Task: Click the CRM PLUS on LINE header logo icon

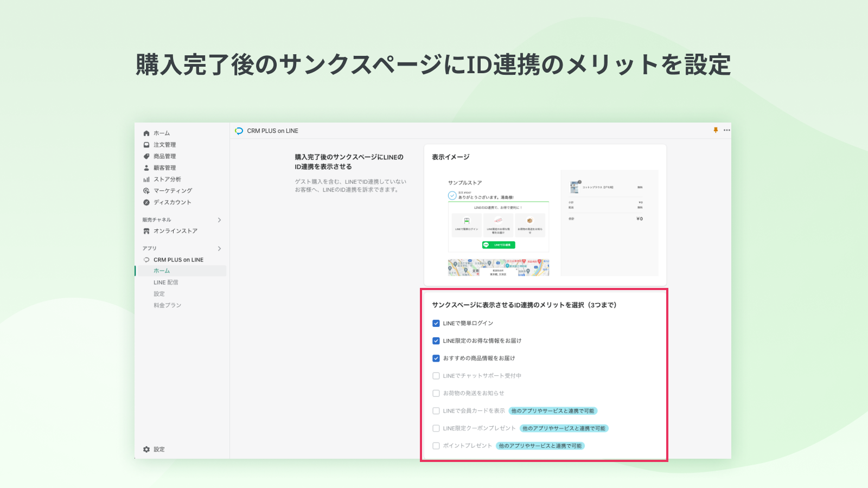Action: pos(239,131)
